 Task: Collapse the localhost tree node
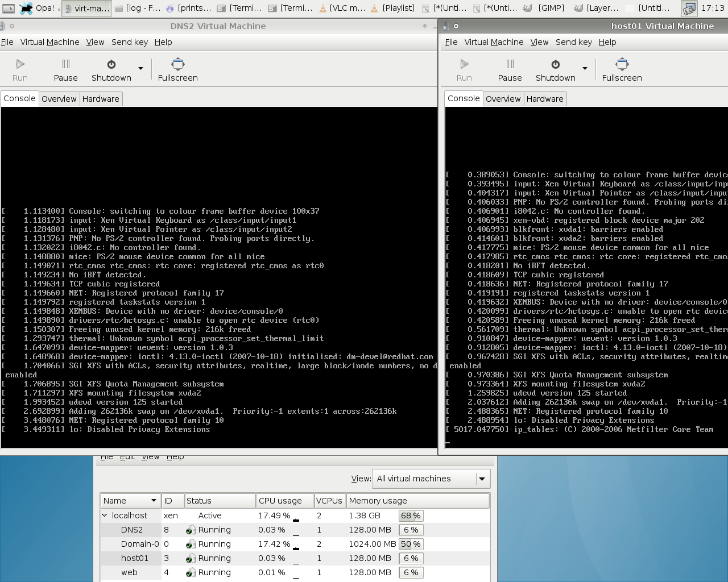105,516
